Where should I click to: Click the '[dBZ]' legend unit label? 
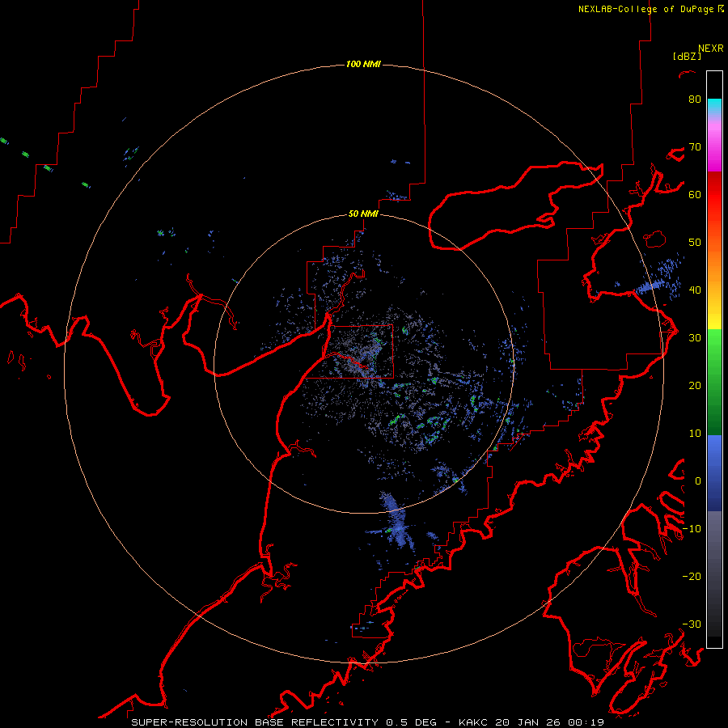coord(687,56)
